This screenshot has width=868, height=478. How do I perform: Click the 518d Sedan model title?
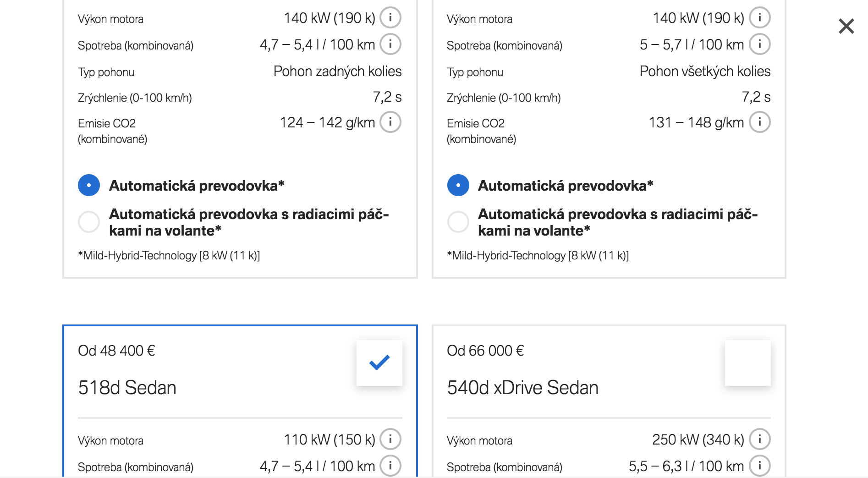127,388
